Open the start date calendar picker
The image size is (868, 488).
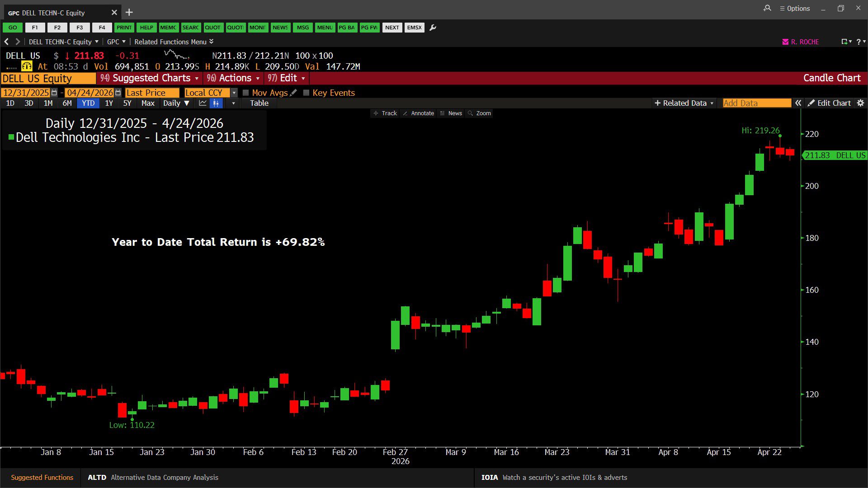pos(54,93)
